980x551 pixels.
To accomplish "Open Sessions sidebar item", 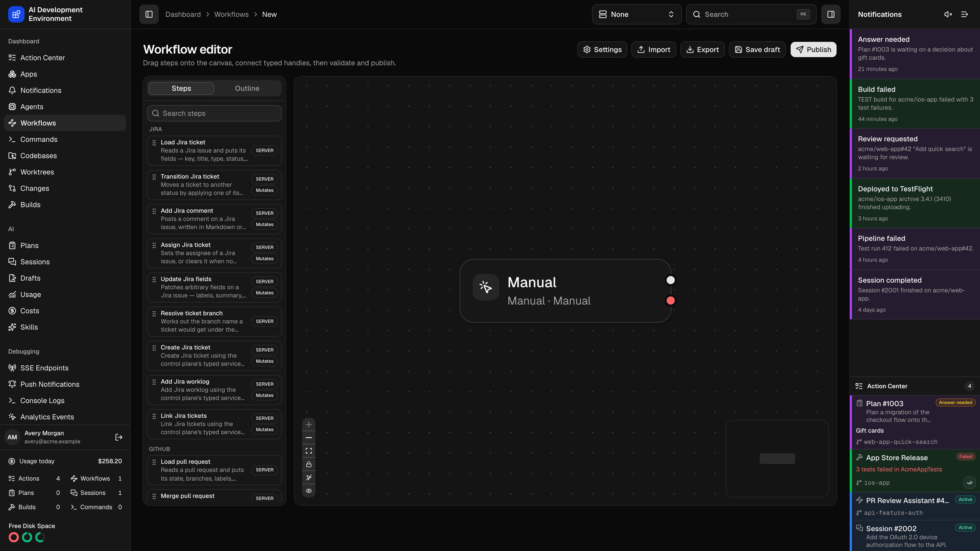I will [65, 262].
